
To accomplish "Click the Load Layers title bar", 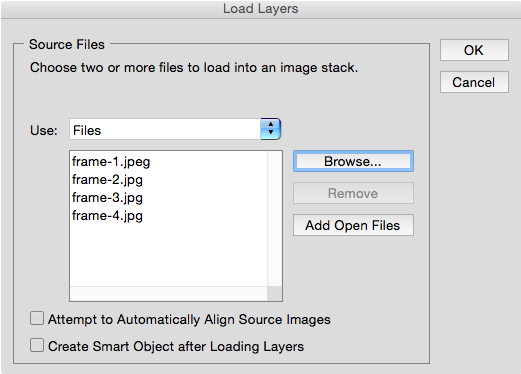I will click(260, 9).
